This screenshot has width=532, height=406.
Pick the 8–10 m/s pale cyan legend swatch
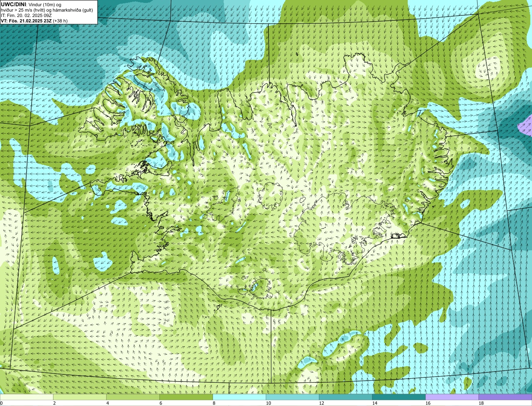[x=239, y=397]
